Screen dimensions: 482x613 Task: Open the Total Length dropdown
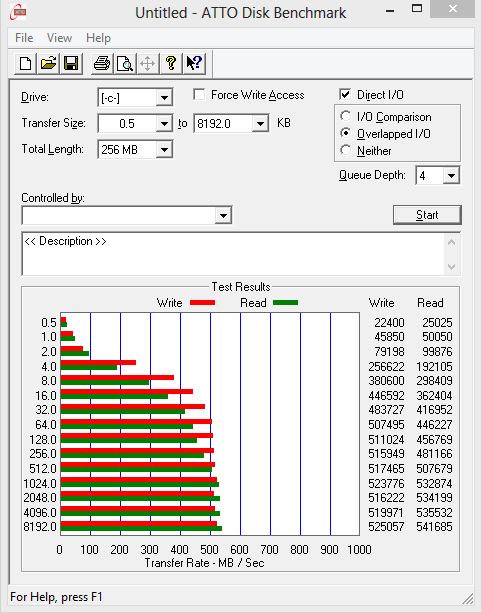pos(164,149)
